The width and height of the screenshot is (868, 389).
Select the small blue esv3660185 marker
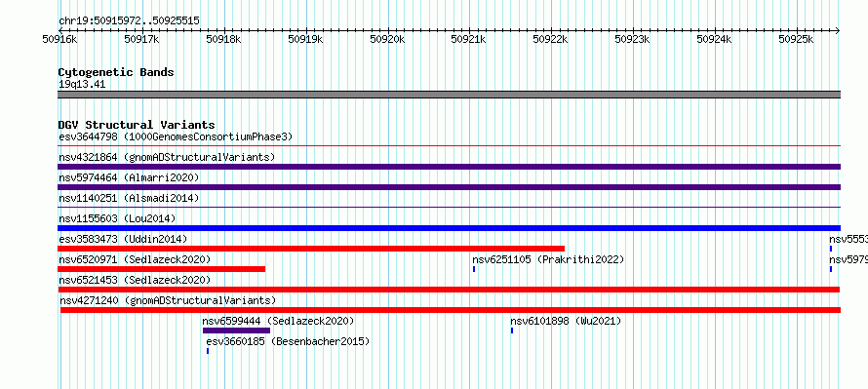click(208, 351)
